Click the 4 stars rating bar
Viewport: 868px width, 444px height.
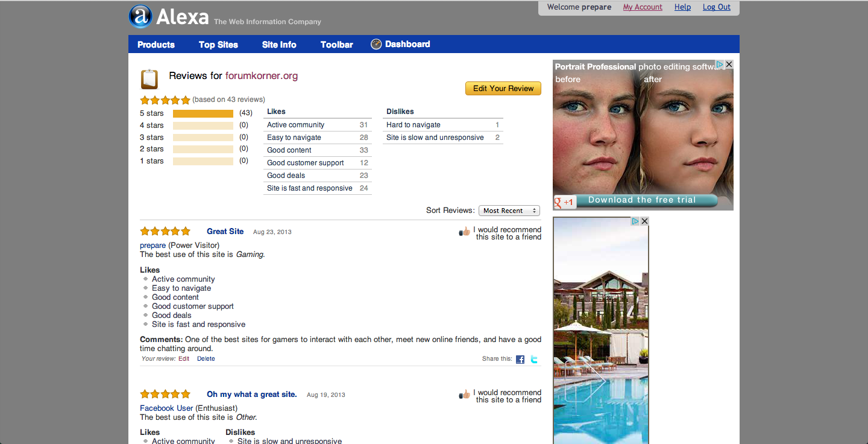(x=203, y=125)
